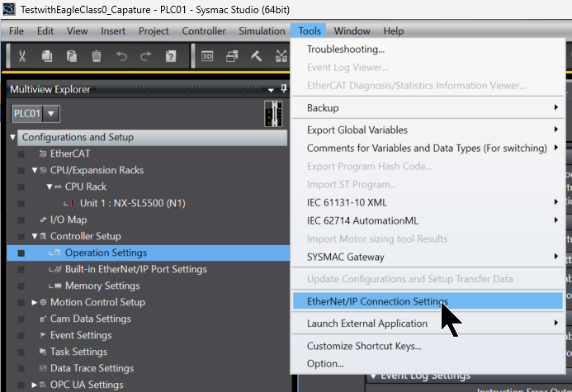Open the PLC01 controller dropdown
This screenshot has width=572, height=392.
[x=51, y=114]
